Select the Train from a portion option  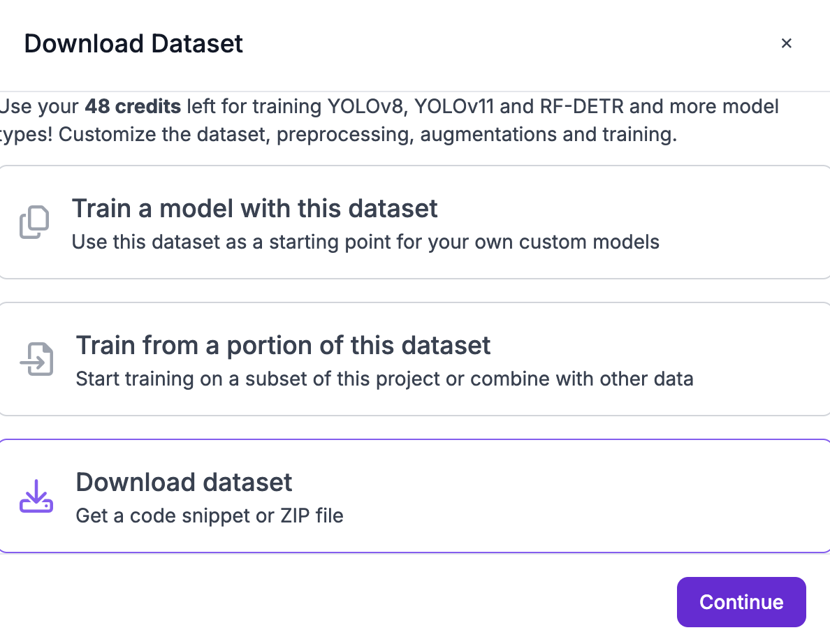(415, 358)
